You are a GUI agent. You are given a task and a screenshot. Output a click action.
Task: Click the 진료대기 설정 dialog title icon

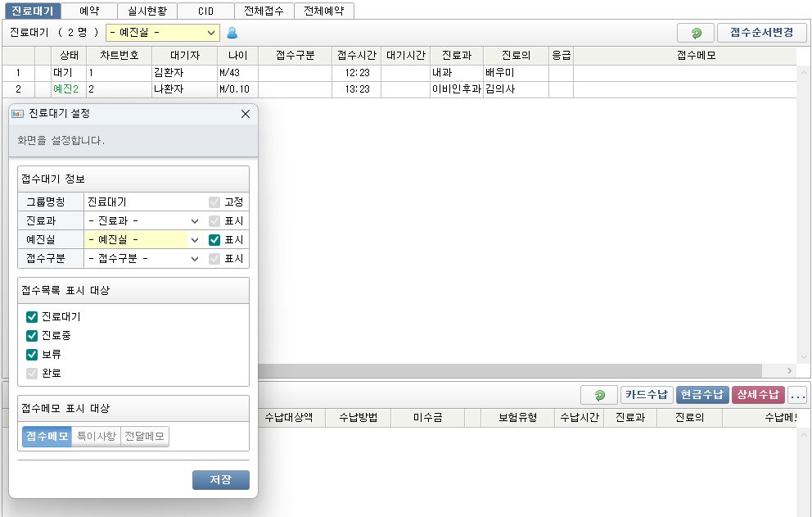tap(18, 114)
